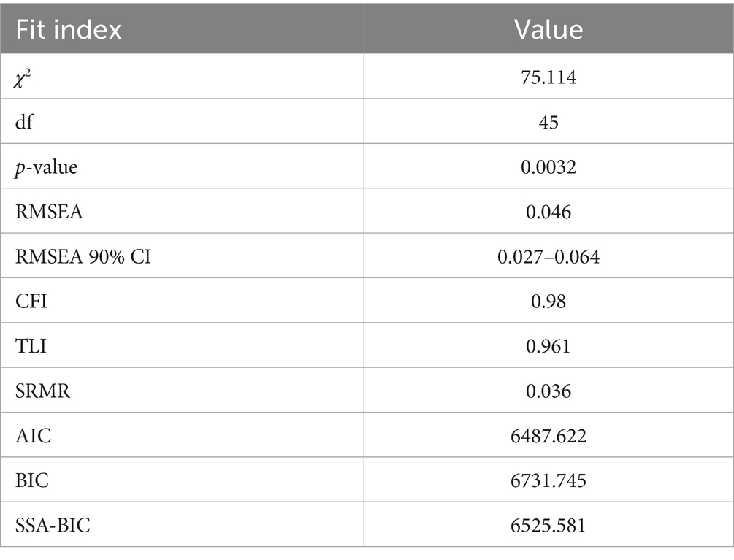Click the "df" row label

click(x=23, y=122)
